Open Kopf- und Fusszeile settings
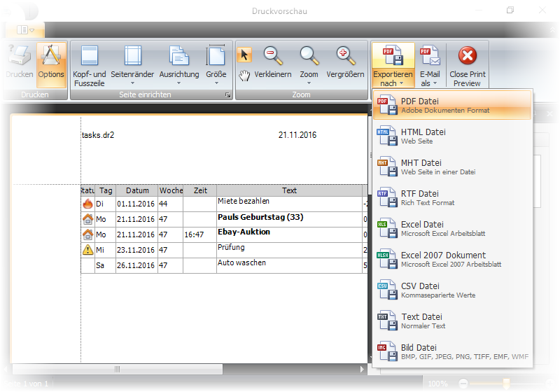560x392 pixels. tap(90, 65)
